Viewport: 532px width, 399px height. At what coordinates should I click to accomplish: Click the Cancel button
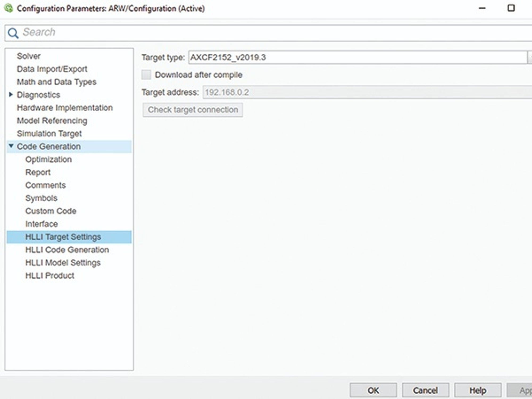(425, 390)
